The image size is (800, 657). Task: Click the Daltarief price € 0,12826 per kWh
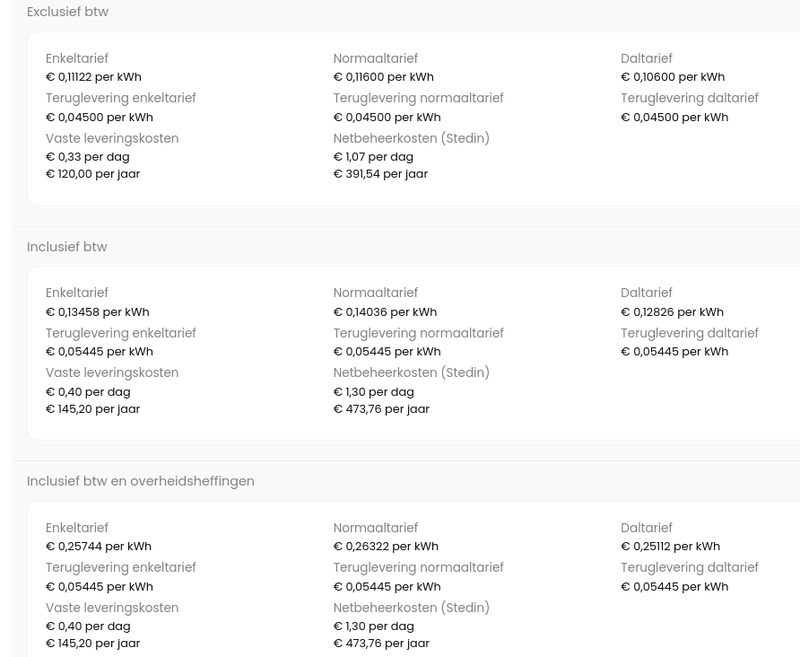coord(671,312)
